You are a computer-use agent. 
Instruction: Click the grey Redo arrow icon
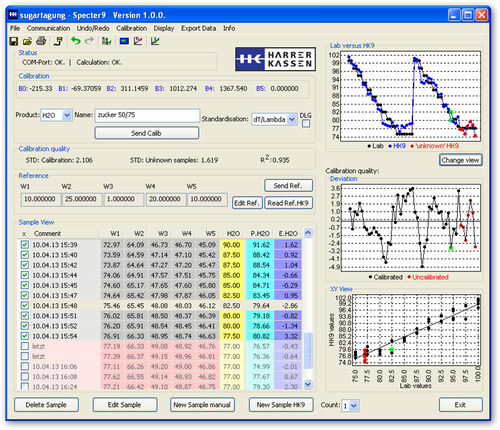pos(89,41)
